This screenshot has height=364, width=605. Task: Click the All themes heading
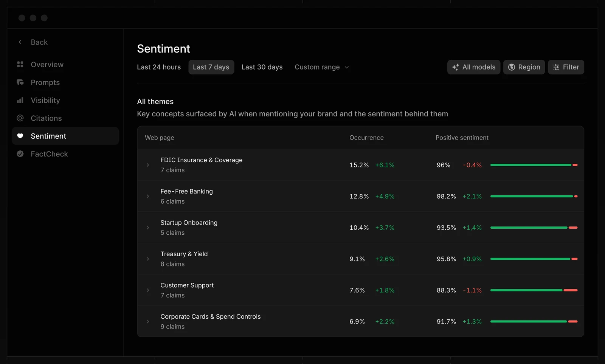pos(155,101)
